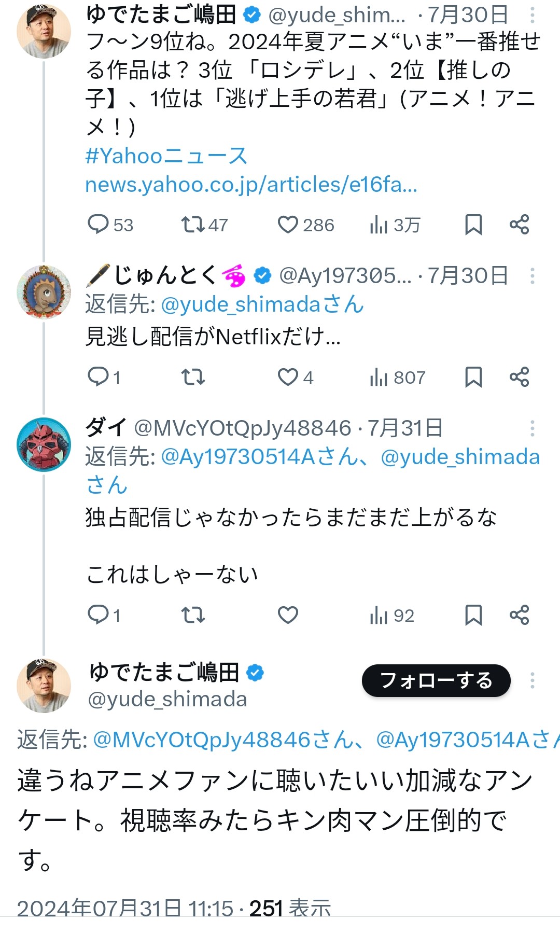560x934 pixels.
Task: Share ダイ's reply tweet
Action: click(x=519, y=615)
